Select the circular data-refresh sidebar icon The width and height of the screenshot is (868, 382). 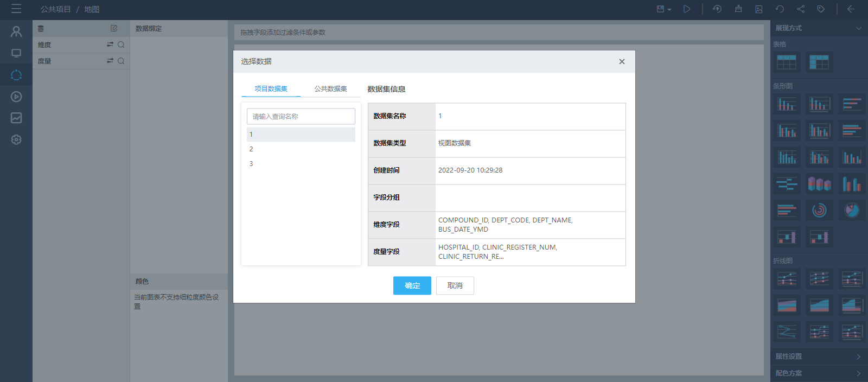[x=16, y=75]
